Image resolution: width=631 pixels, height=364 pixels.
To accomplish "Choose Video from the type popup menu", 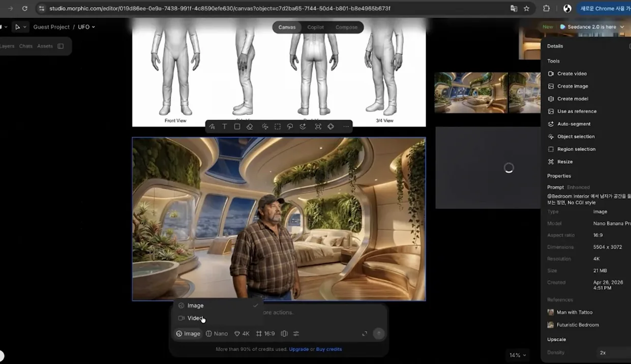I will pos(218,318).
